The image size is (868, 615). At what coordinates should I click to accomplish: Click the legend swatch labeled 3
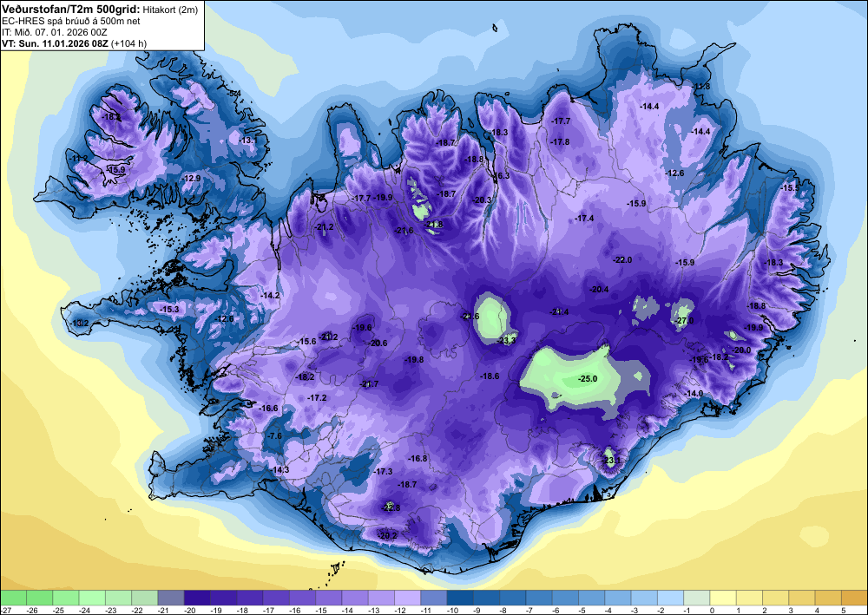pyautogui.click(x=802, y=598)
